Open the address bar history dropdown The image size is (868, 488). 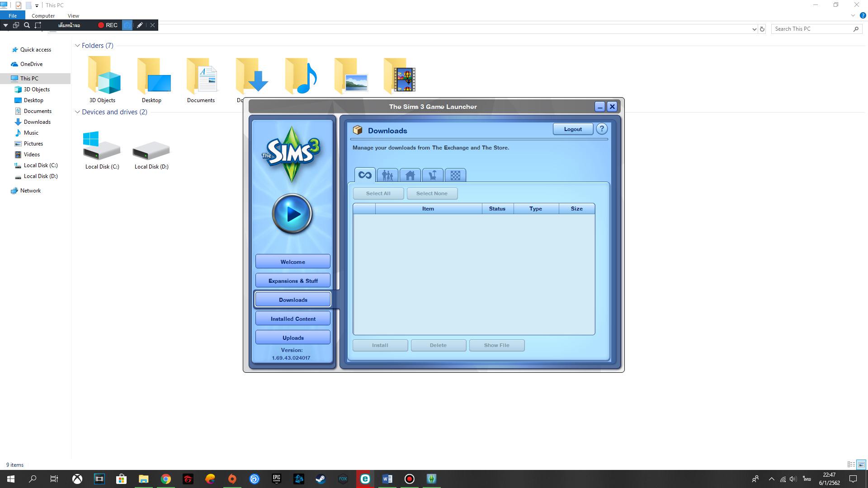tap(754, 29)
